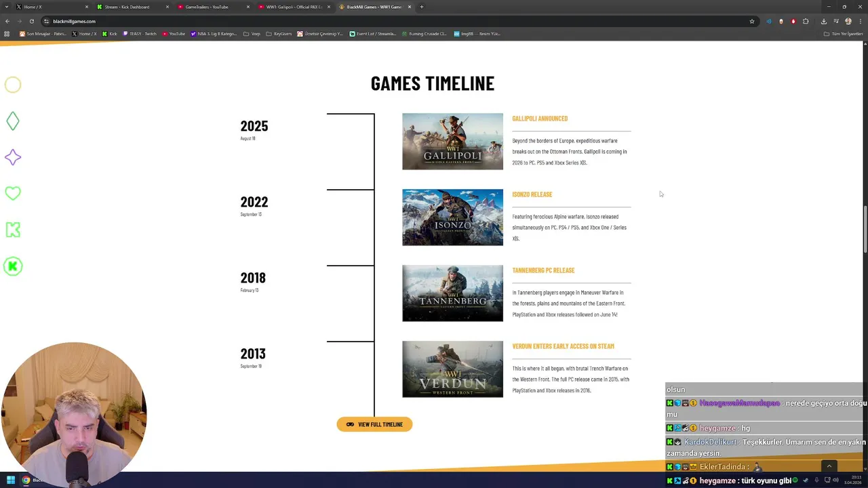Screen dimensions: 868x488
Task: Click the scroll-to-top arrow button
Action: [x=829, y=466]
